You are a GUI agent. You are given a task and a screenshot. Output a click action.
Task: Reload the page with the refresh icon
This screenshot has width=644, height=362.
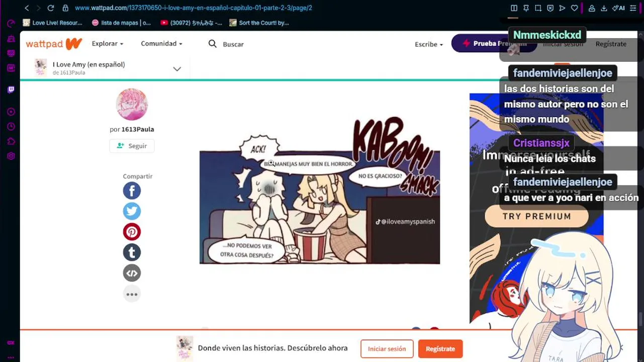(50, 8)
